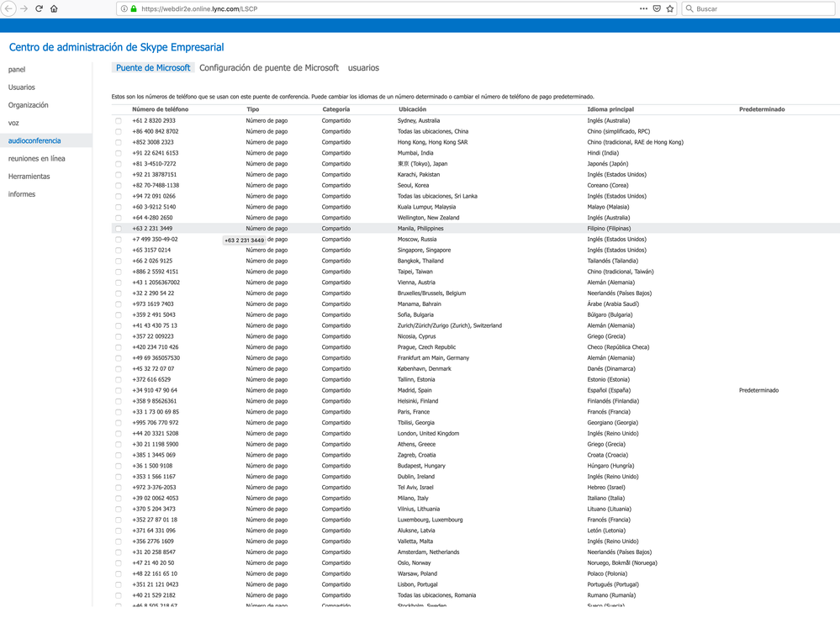Click the search magnifier icon
840x618 pixels.
click(x=689, y=8)
